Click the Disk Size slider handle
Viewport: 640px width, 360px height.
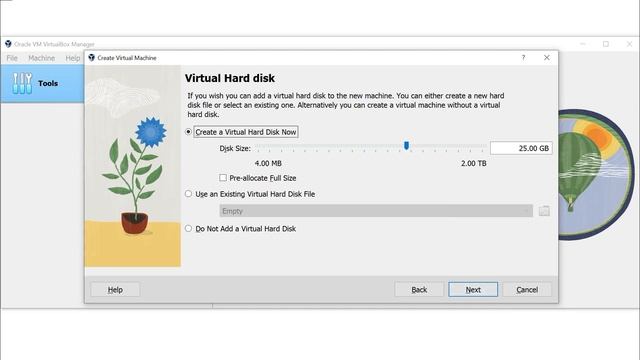pos(406,146)
